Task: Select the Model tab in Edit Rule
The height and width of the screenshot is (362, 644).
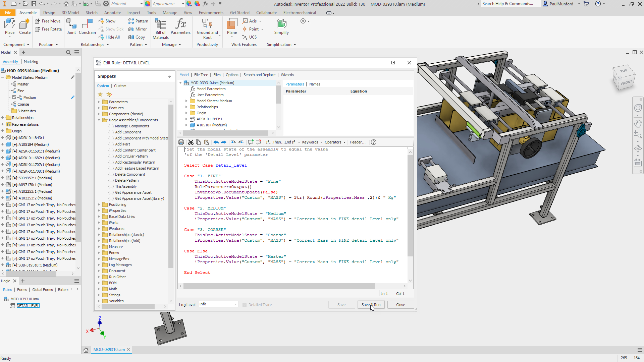Action: click(184, 75)
